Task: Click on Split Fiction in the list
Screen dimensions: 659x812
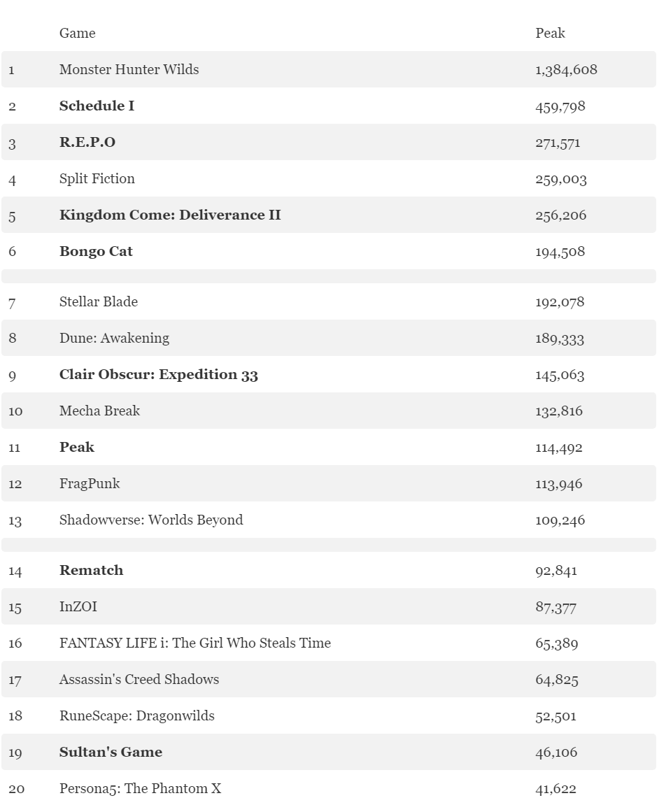Action: [x=97, y=178]
